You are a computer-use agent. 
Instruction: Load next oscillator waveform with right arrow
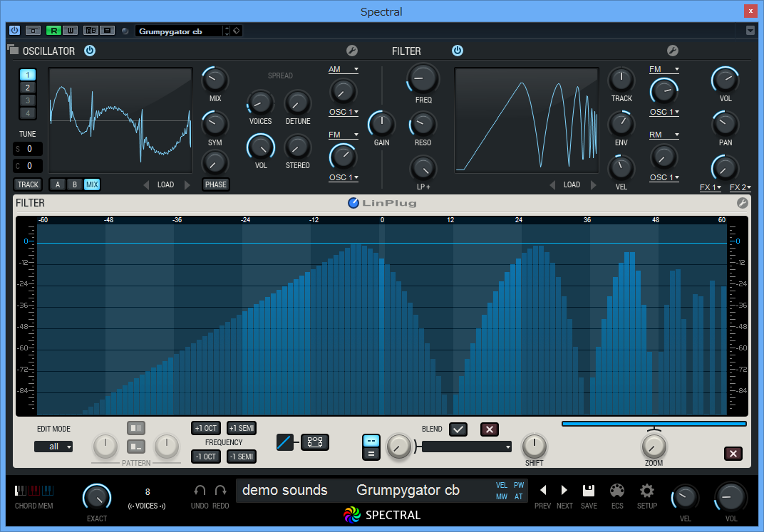tap(187, 185)
